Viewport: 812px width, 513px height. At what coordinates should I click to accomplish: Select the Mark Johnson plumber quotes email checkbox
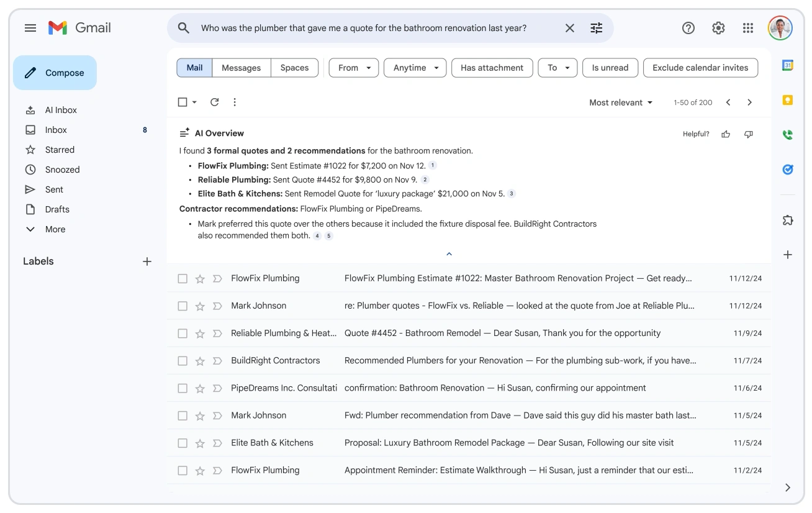pyautogui.click(x=183, y=306)
